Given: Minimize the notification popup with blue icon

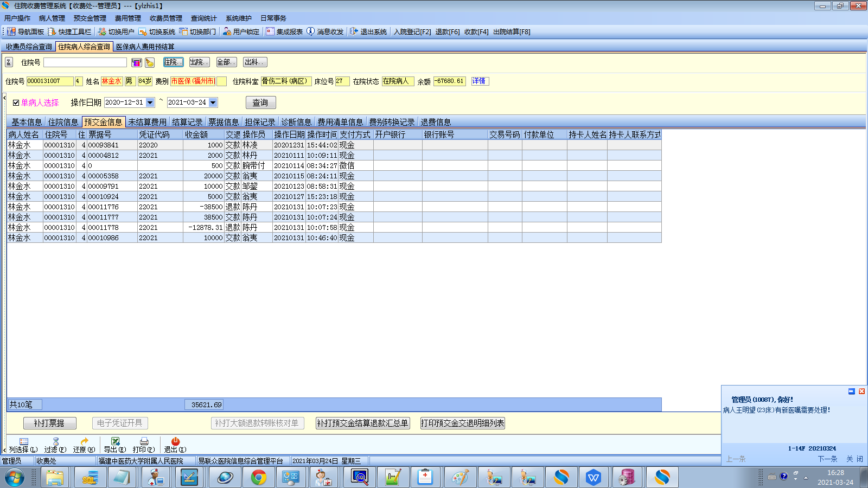Looking at the screenshot, I should pos(851,391).
